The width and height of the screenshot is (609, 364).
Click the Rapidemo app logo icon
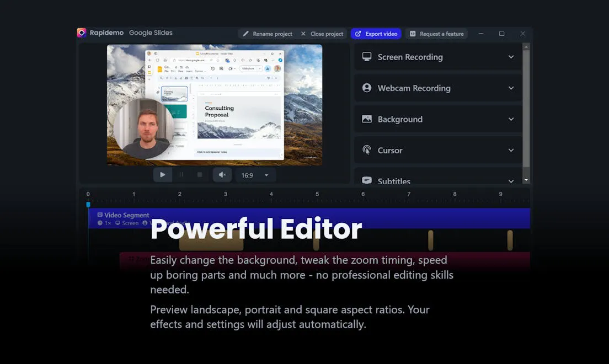pos(82,33)
